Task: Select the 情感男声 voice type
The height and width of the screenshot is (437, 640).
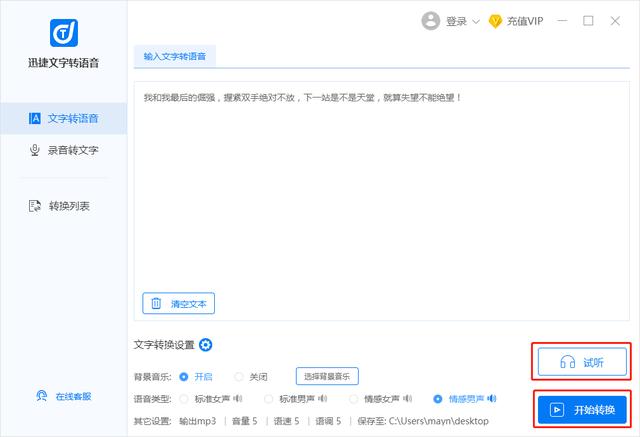Action: coord(458,399)
